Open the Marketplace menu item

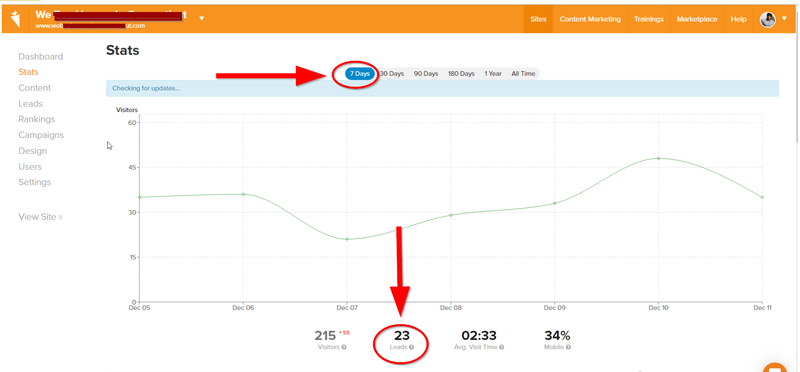(697, 19)
